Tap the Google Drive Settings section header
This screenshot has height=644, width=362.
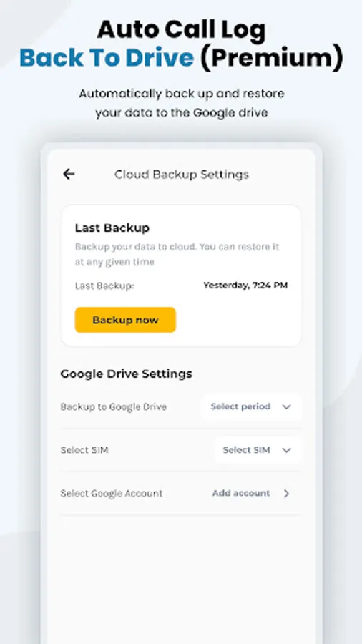(126, 374)
